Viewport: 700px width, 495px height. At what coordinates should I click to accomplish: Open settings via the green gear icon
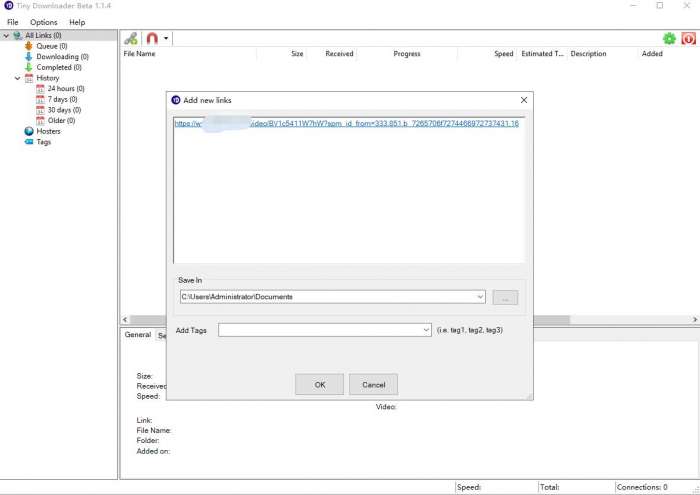[669, 38]
